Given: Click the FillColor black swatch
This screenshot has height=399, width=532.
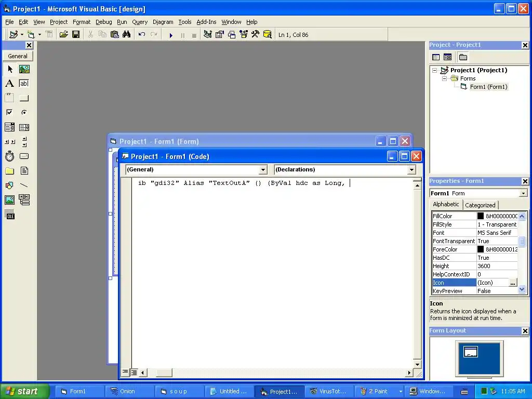Looking at the screenshot, I should [x=481, y=216].
